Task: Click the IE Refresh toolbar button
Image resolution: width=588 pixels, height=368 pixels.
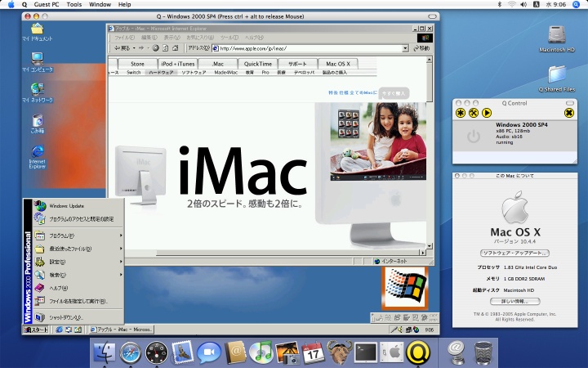Action: [165, 48]
